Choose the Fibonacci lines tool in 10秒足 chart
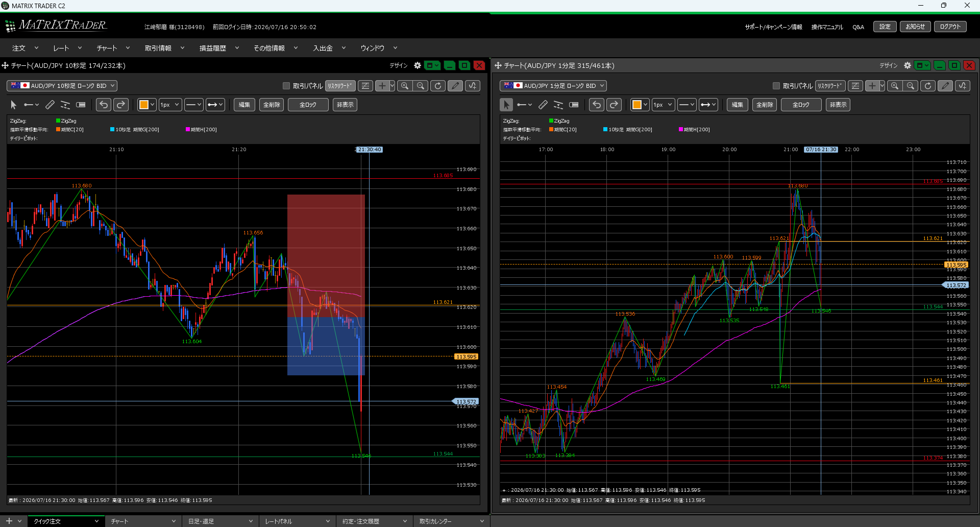 click(x=65, y=105)
